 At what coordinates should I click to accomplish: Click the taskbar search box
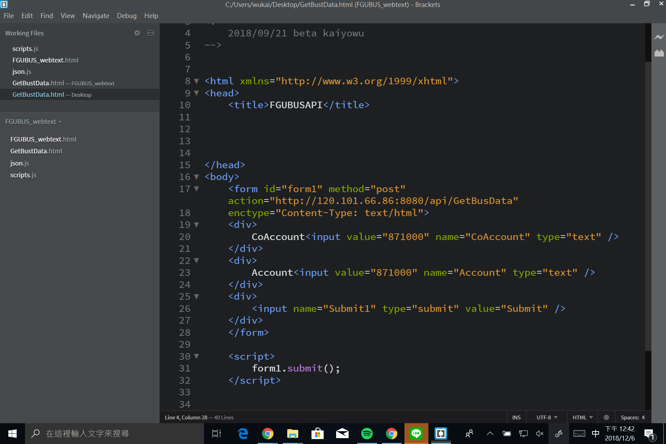click(x=115, y=433)
